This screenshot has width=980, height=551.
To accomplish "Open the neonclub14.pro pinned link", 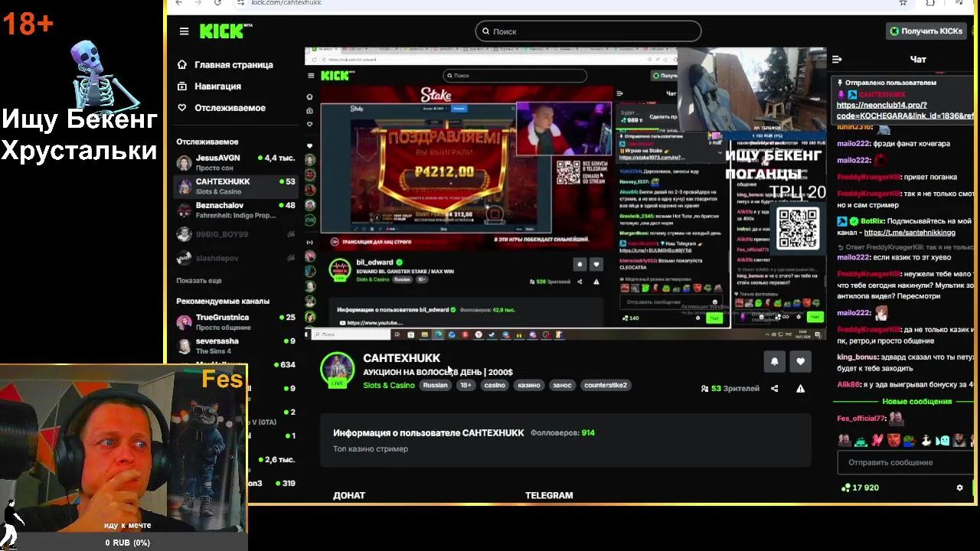I will pos(905,110).
